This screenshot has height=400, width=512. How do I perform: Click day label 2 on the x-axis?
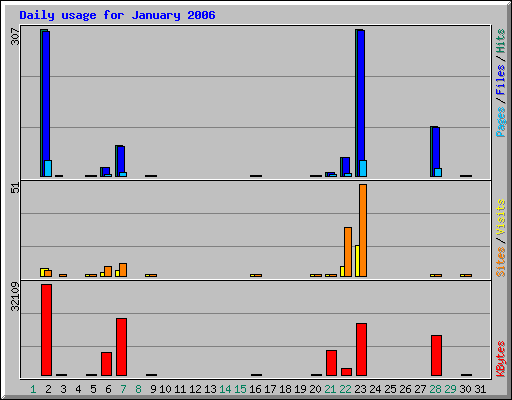(48, 389)
